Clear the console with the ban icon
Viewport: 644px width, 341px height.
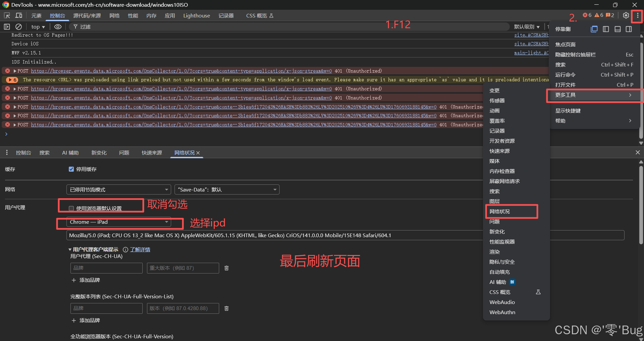pos(19,27)
